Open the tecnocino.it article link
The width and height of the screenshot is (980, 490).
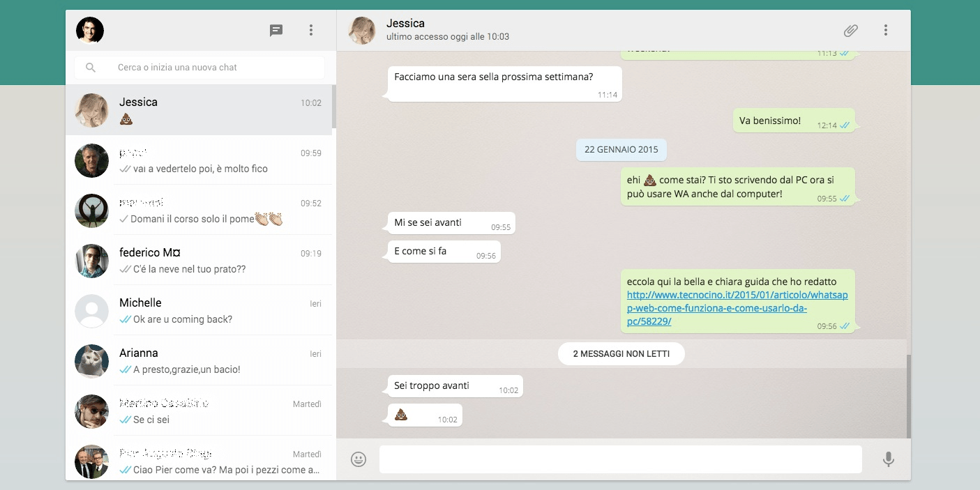737,308
